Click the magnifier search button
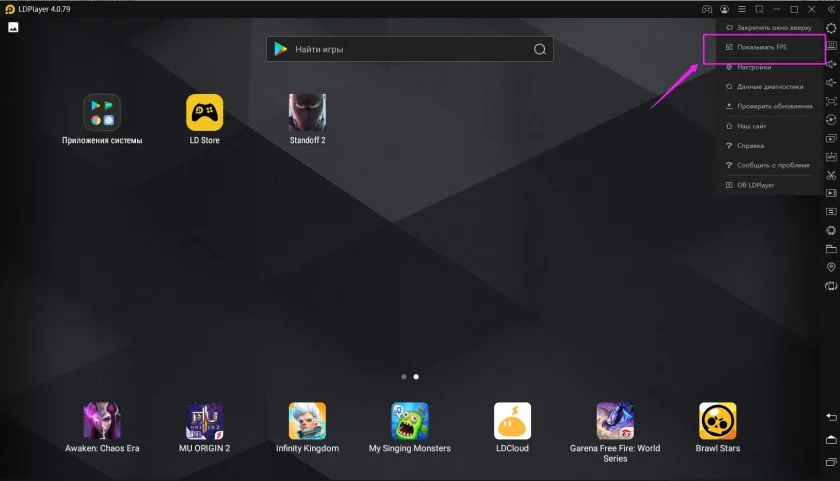The height and width of the screenshot is (481, 840). 539,49
